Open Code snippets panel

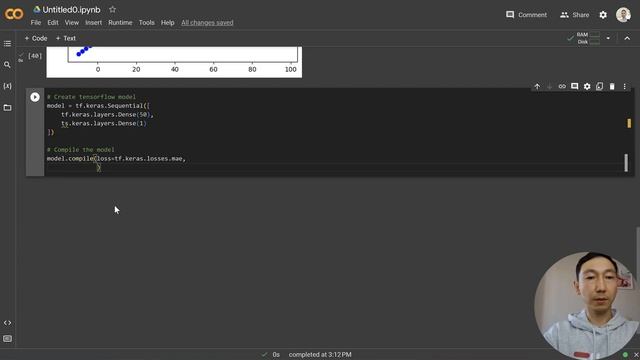[x=7, y=322]
